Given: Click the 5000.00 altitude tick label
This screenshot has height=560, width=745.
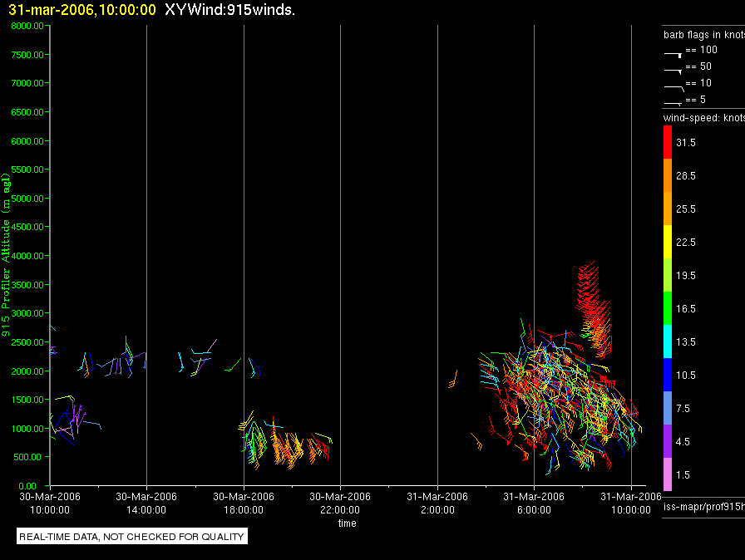Looking at the screenshot, I should point(27,199).
